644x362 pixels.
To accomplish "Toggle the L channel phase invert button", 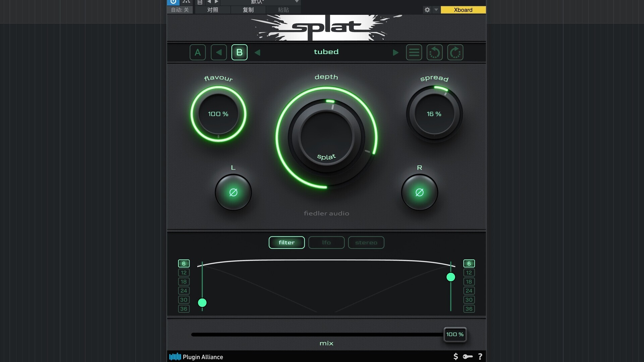I will (x=233, y=192).
